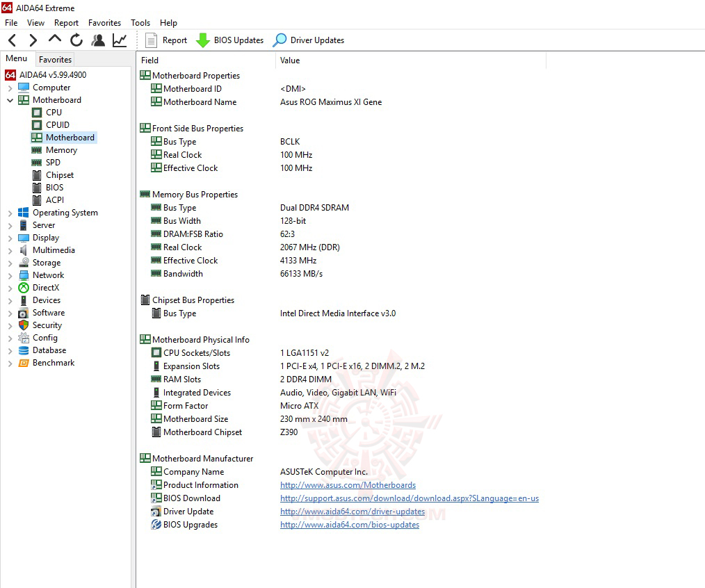Click the DirectX Xbox logo icon
The image size is (705, 588).
[x=24, y=288]
